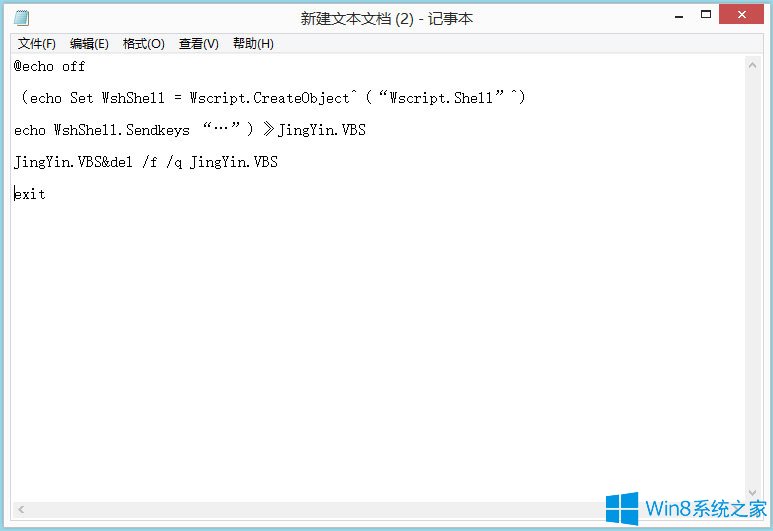
Task: Click the 'Wscript.CreateObject' text
Action: coord(270,98)
